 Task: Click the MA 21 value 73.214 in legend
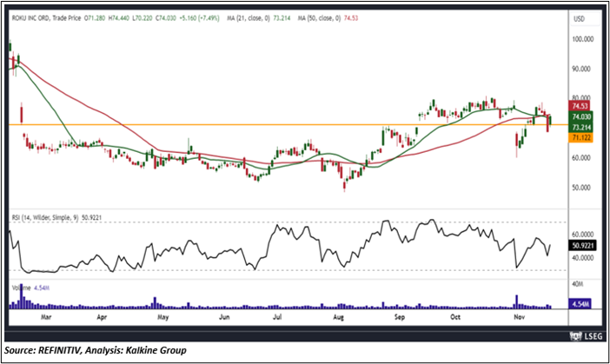pos(282,18)
